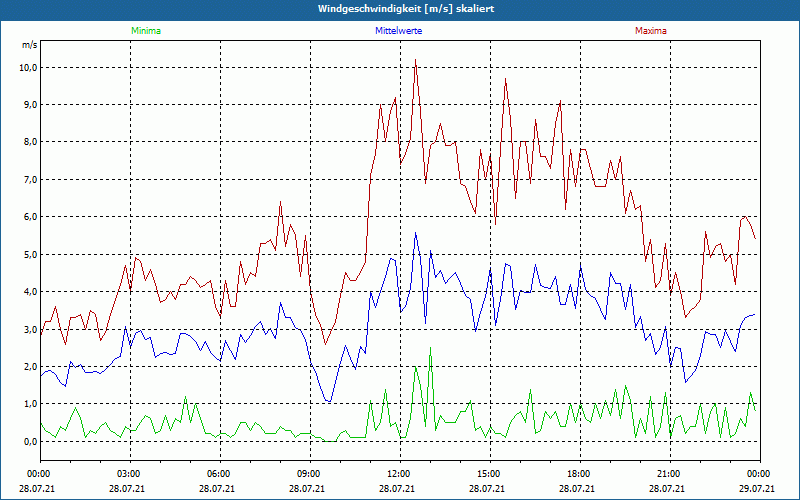The image size is (800, 500).
Task: Click the 10,0 y-axis value
Action: coord(28,67)
